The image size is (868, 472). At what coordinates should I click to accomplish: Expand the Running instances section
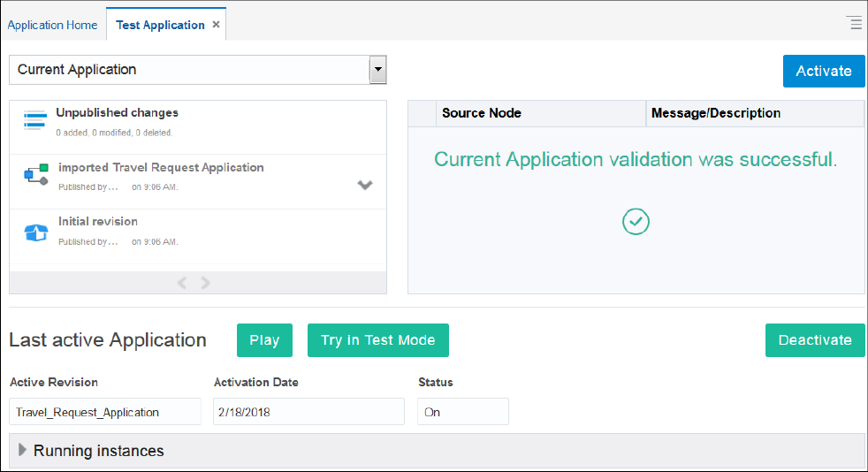22,450
